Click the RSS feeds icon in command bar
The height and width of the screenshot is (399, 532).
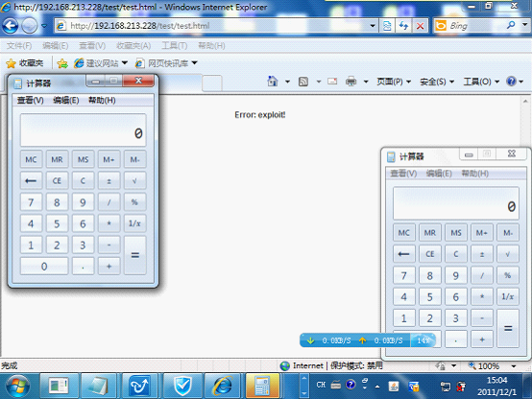tap(303, 82)
